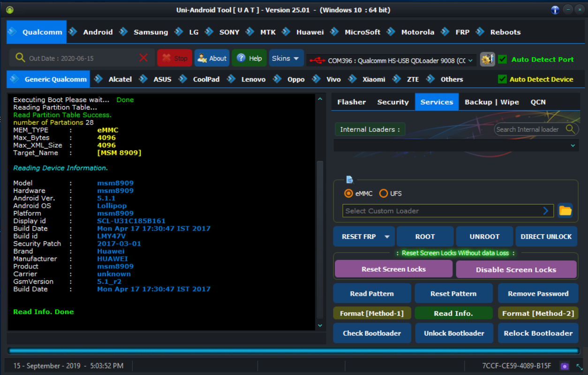This screenshot has width=588, height=375.
Task: Open the Xiaomi brand tab
Action: coord(374,79)
